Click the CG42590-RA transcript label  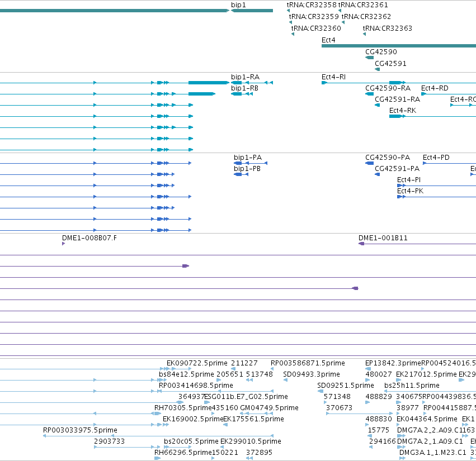388,88
